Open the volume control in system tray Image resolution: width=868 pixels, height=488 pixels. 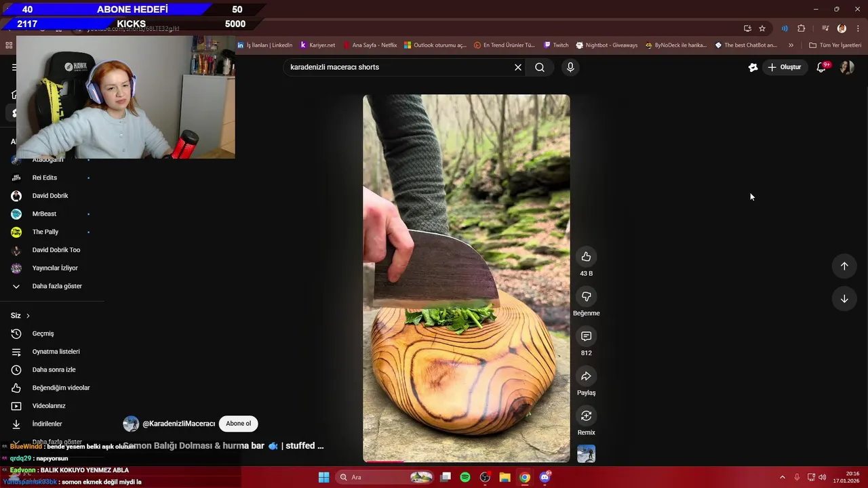(822, 477)
